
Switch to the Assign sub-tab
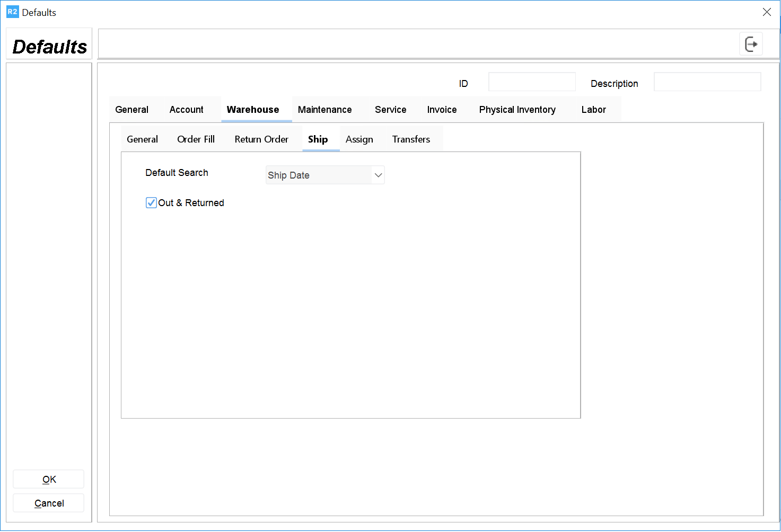tap(359, 139)
